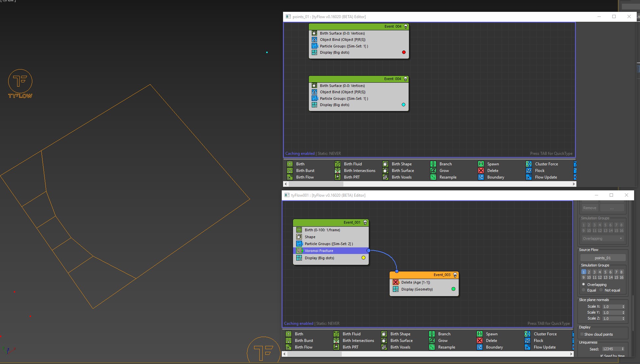Click Seed value field 12345
The width and height of the screenshot is (640, 364).
611,349
